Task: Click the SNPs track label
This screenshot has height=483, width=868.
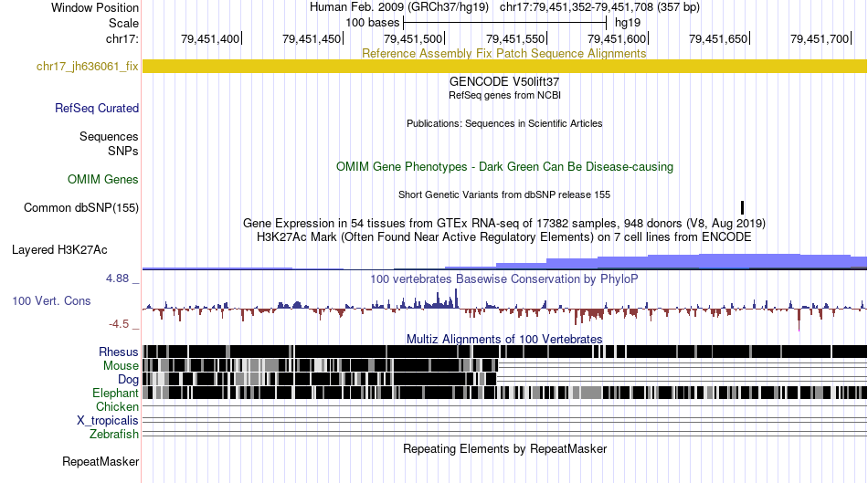Action: click(x=123, y=151)
